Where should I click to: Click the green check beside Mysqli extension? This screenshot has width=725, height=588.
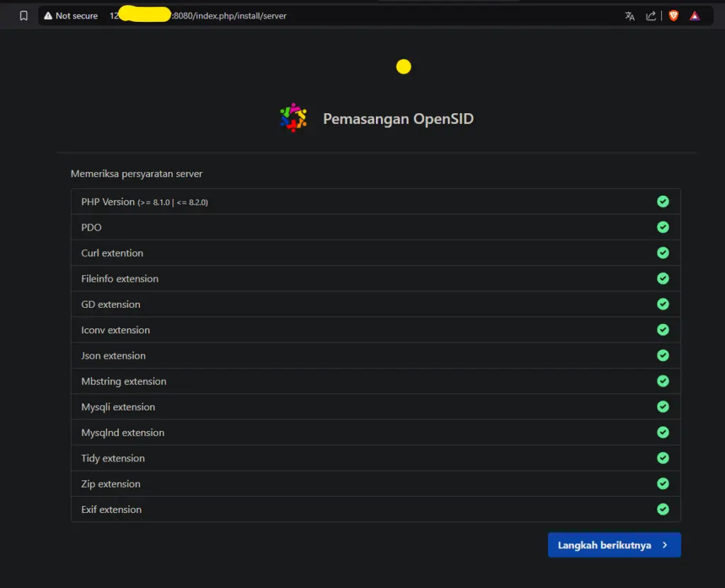tap(663, 406)
